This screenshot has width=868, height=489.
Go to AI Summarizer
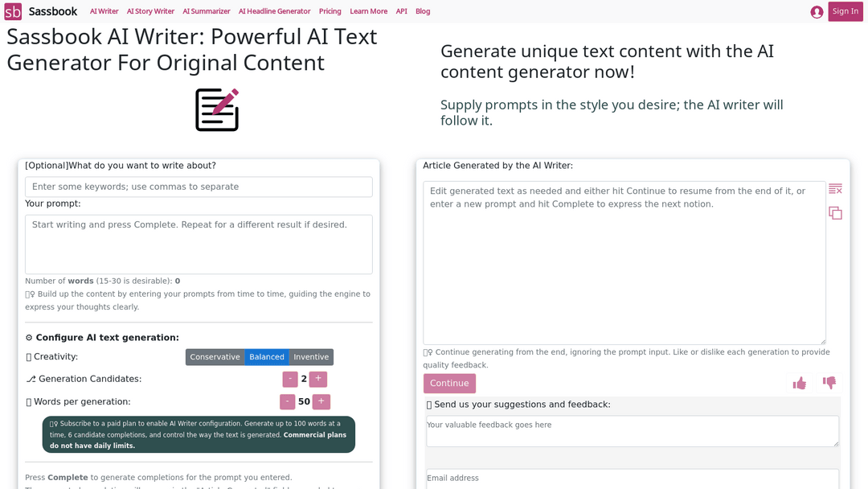tap(207, 11)
